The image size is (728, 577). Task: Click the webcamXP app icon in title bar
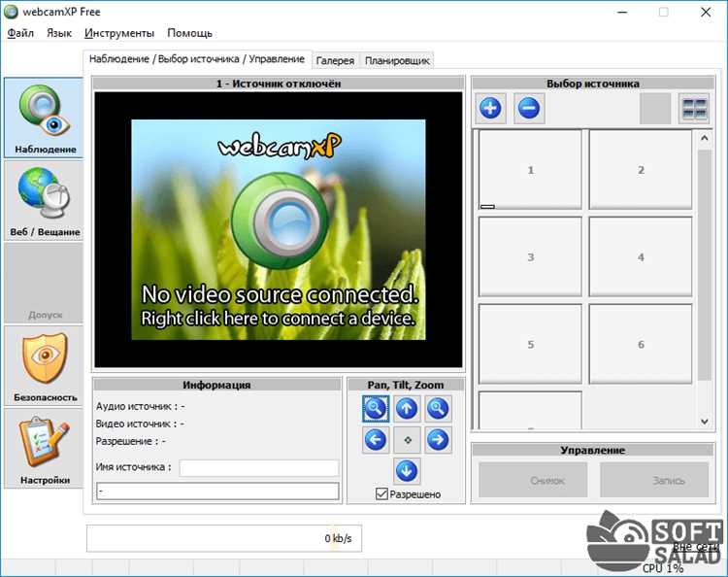(11, 12)
